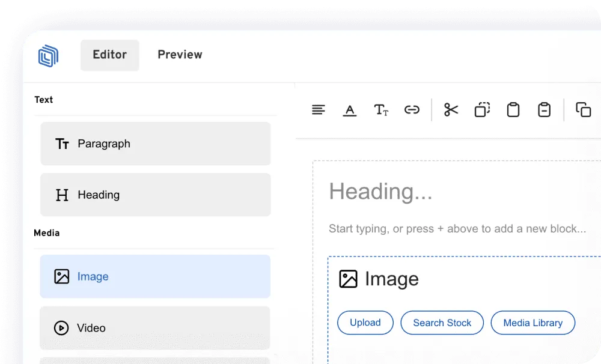Image resolution: width=601 pixels, height=364 pixels.
Task: Click the text alignment toolbar icon
Action: pyautogui.click(x=319, y=110)
